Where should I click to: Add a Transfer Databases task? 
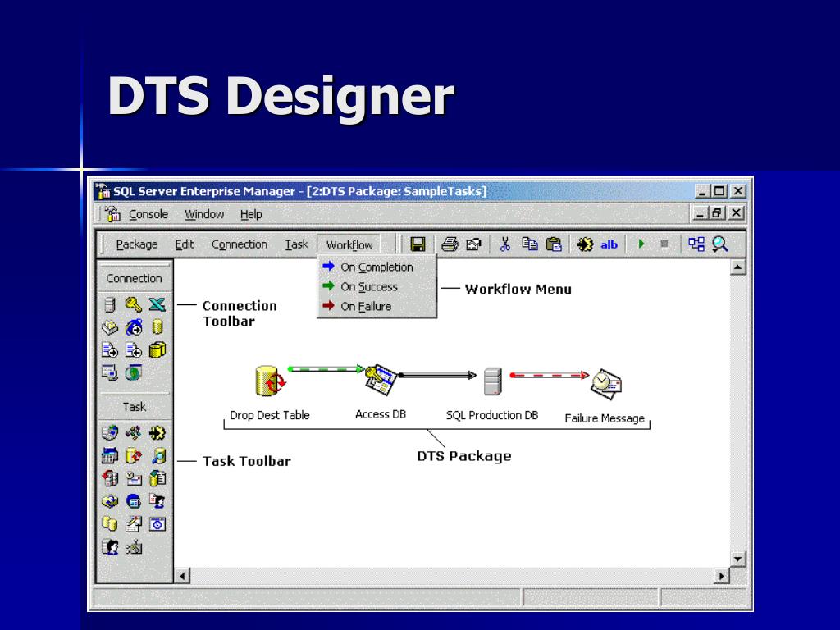110,524
